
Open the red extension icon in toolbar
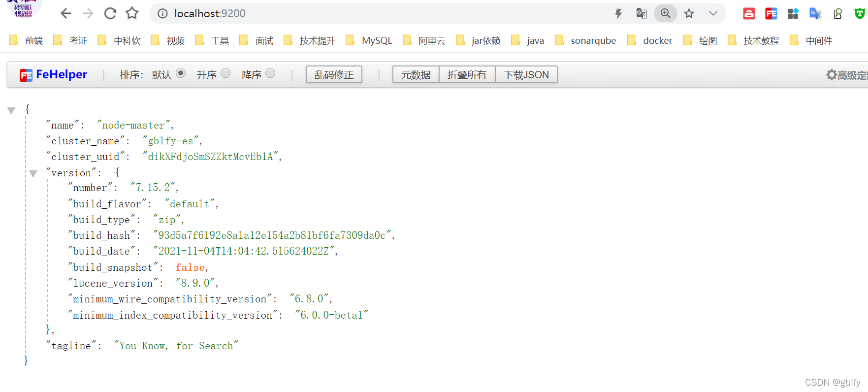(749, 14)
